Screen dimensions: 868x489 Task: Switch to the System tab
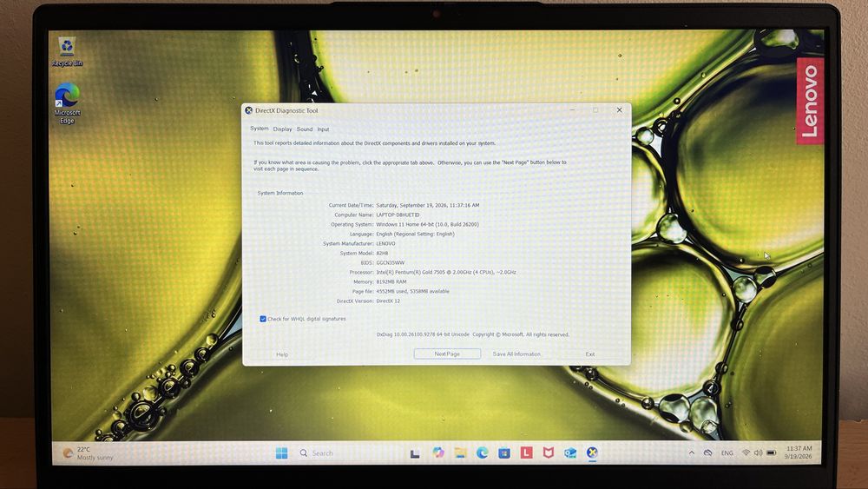click(x=259, y=129)
